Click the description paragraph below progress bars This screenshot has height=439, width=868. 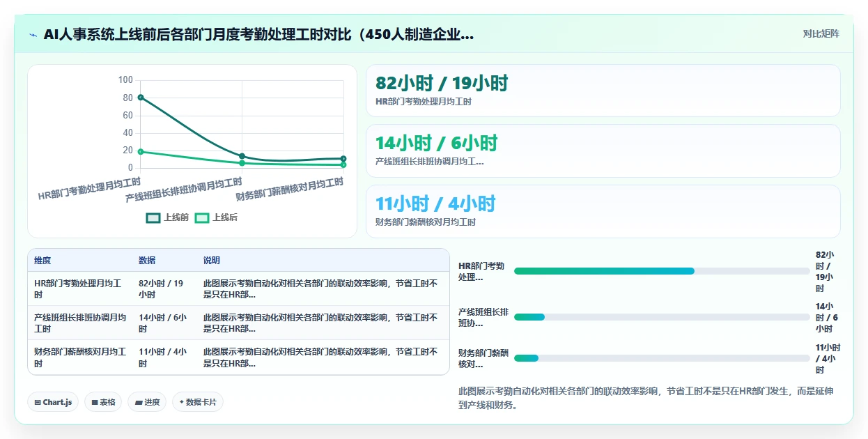pyautogui.click(x=646, y=398)
